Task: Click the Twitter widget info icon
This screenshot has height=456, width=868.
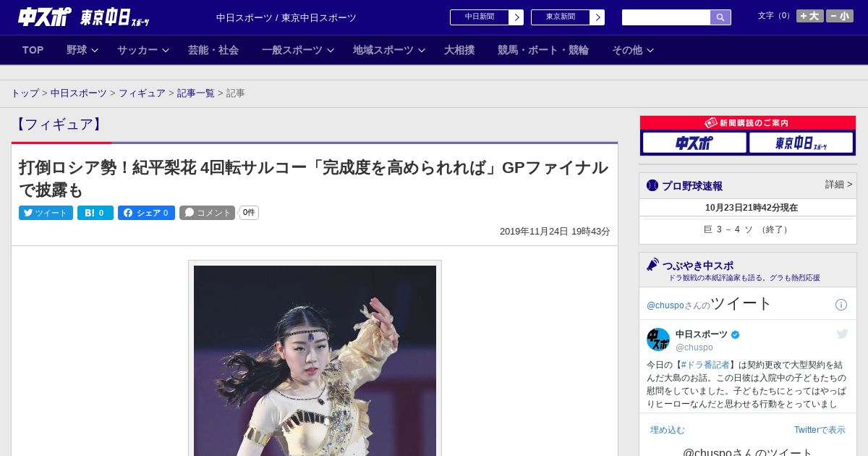Action: 841,305
